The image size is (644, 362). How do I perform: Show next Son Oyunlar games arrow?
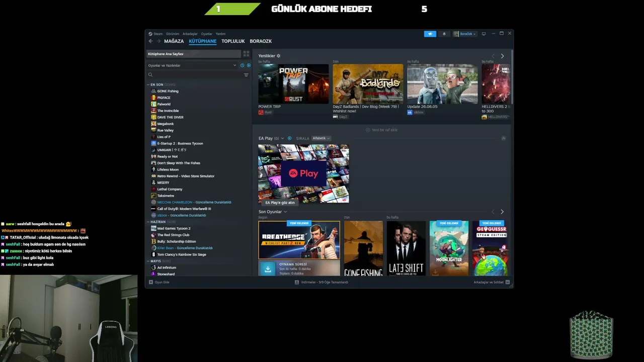(x=502, y=212)
